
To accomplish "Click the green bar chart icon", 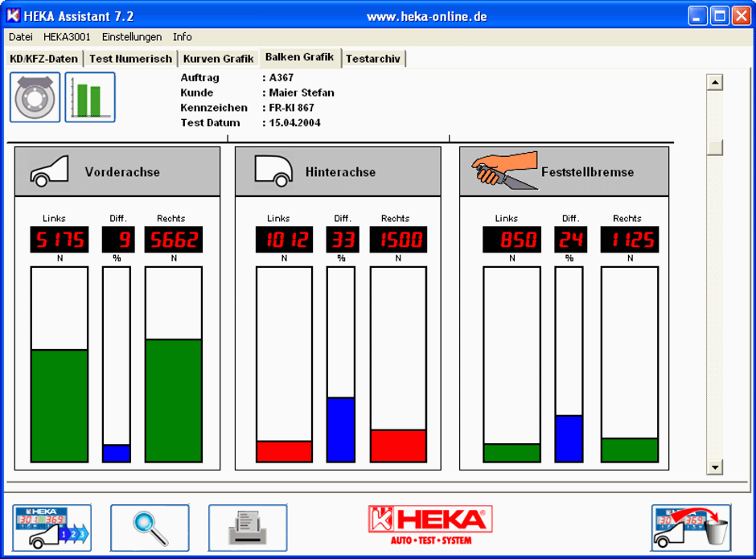I will point(90,97).
